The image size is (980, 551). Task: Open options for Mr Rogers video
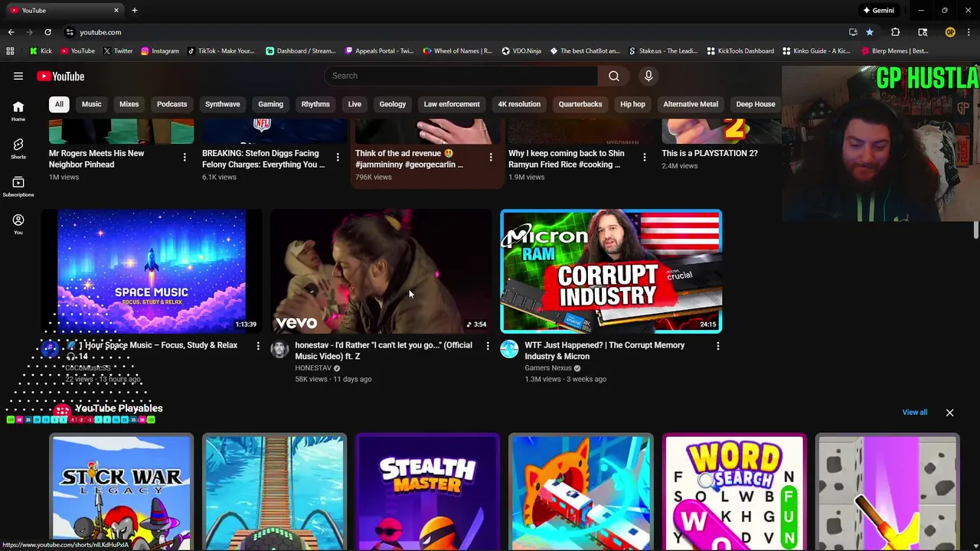185,158
